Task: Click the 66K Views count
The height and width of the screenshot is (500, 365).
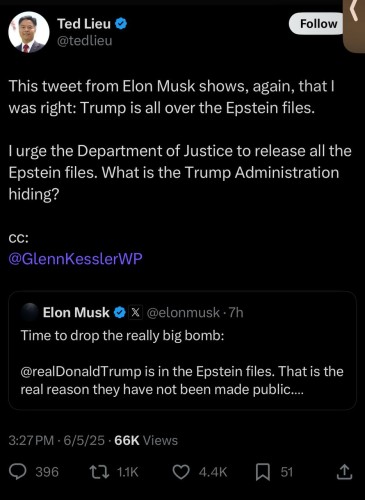Action: [x=146, y=440]
